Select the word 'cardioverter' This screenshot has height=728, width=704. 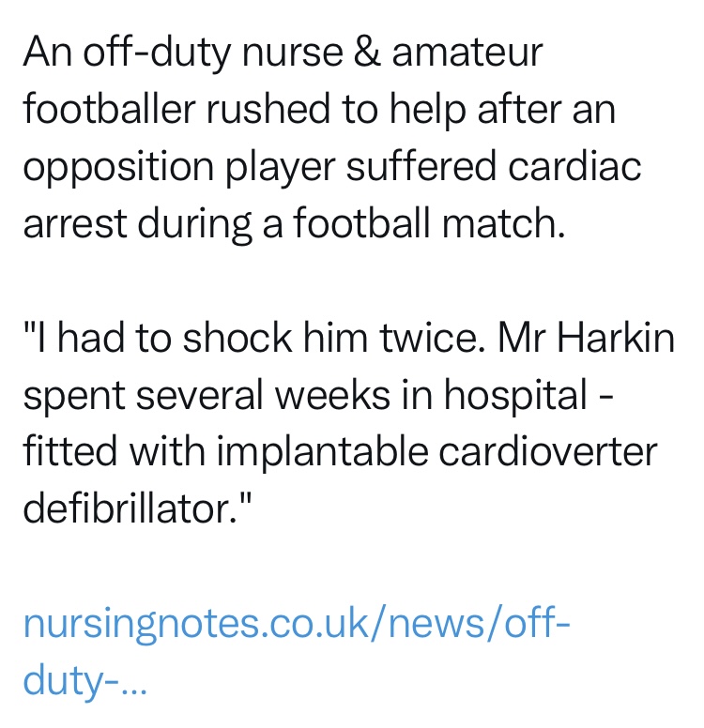coord(547,452)
